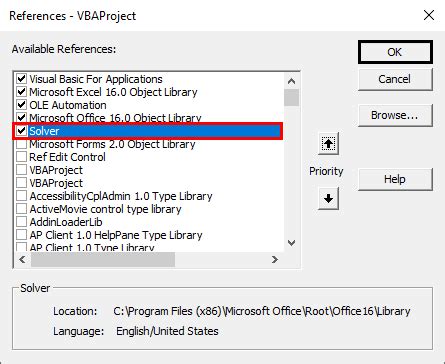This screenshot has height=364, width=445.
Task: Select 'Microsoft Forms 2.0 Object Library' text
Action: point(112,144)
